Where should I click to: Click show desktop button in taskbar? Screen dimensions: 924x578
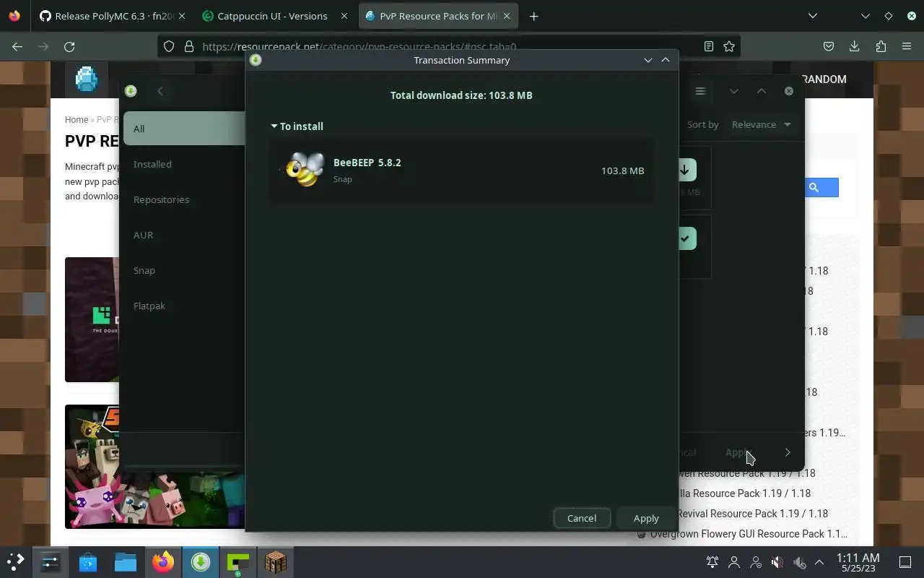[x=905, y=562]
